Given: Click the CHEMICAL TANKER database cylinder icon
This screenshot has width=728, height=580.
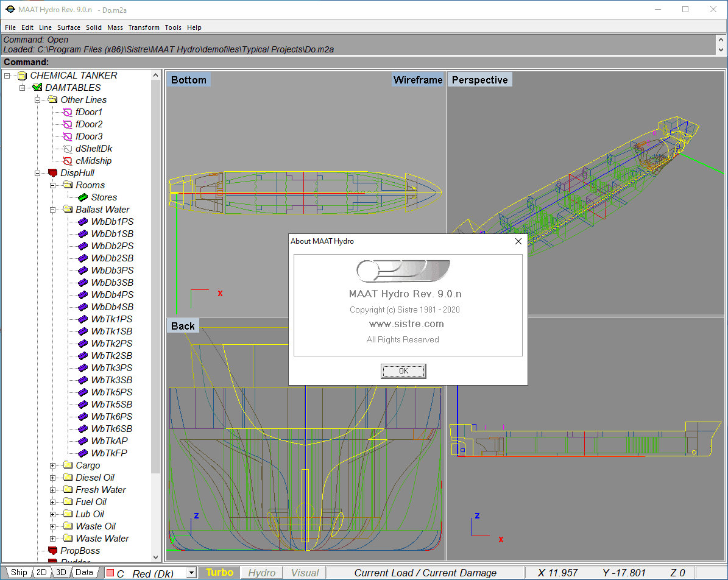Looking at the screenshot, I should click(23, 76).
